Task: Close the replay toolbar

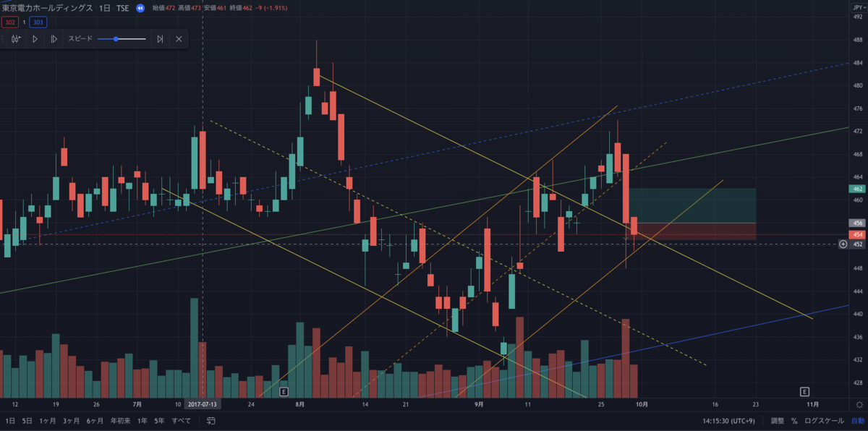Action: click(179, 39)
